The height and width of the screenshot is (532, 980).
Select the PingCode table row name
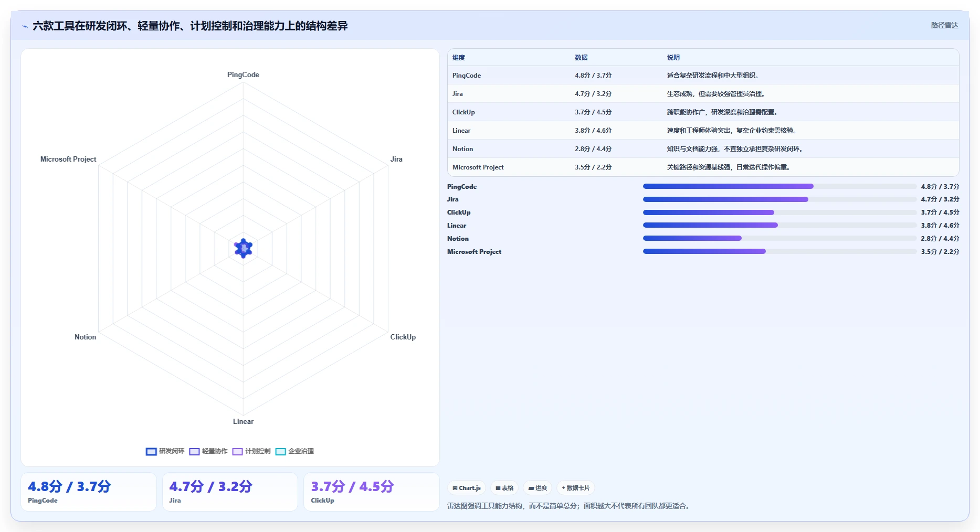(467, 76)
